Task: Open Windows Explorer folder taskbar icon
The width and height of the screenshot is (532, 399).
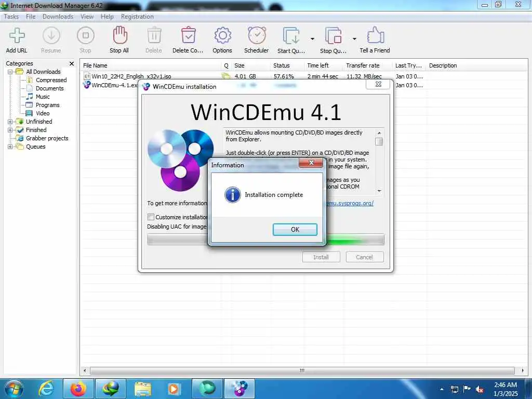Action: click(x=143, y=389)
